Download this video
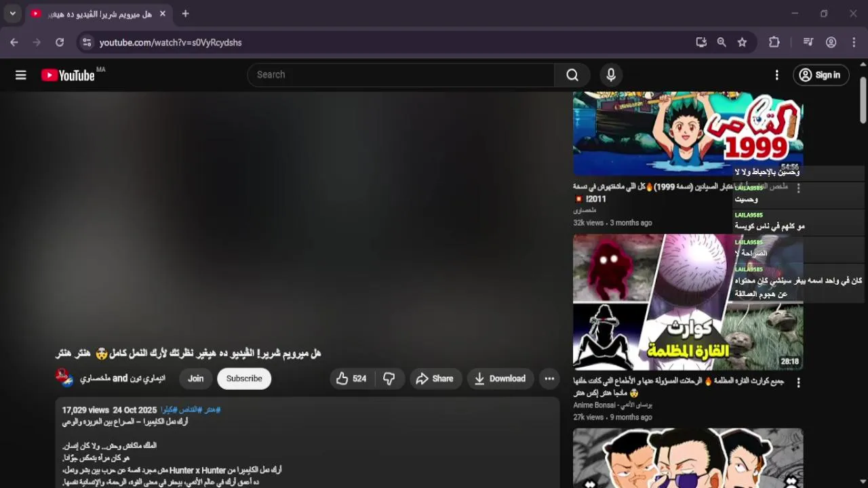Image resolution: width=868 pixels, height=488 pixels. (500, 379)
